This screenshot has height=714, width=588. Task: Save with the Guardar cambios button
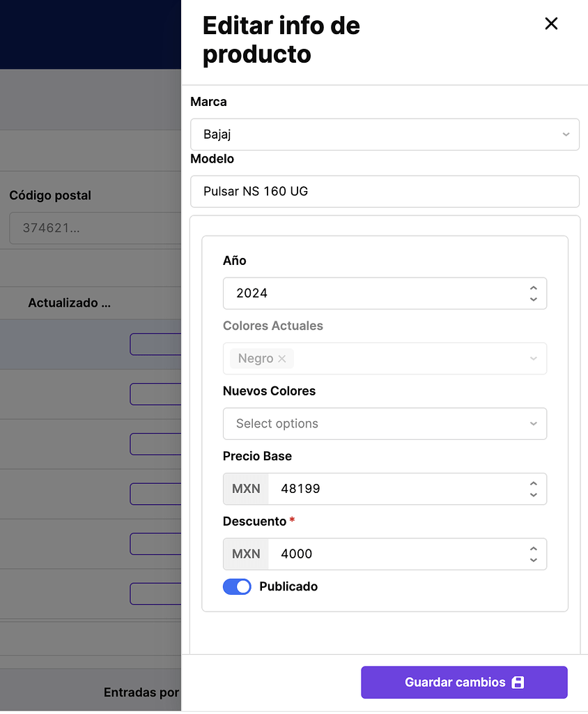(464, 682)
